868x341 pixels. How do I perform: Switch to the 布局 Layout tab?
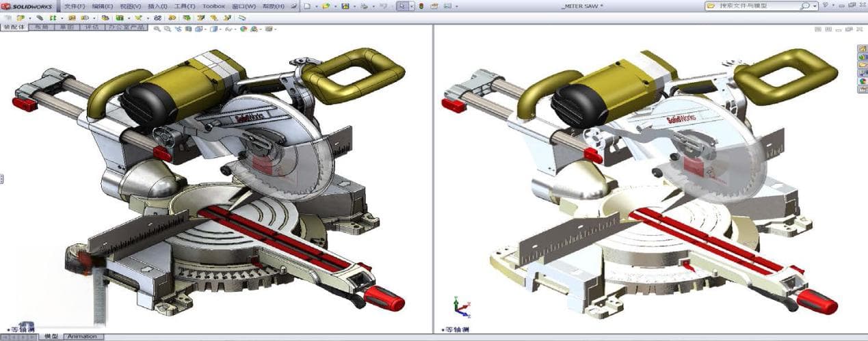tap(41, 28)
